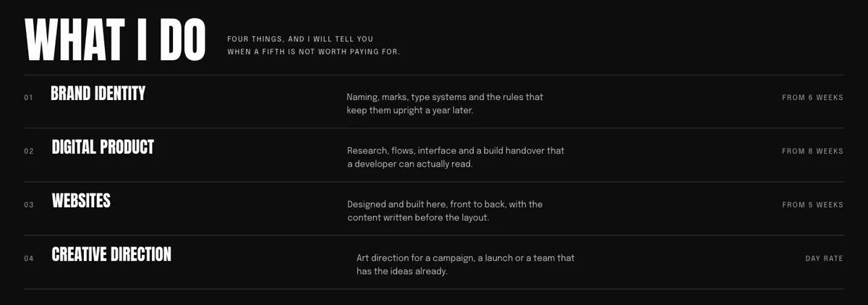868x305 pixels.
Task: Click the WHAT I DO heading
Action: 116,39
